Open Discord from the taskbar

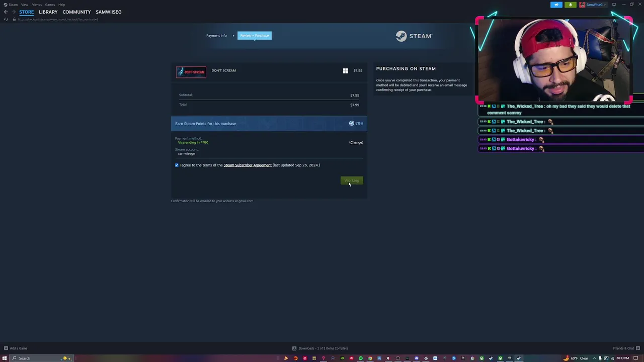coord(417,358)
